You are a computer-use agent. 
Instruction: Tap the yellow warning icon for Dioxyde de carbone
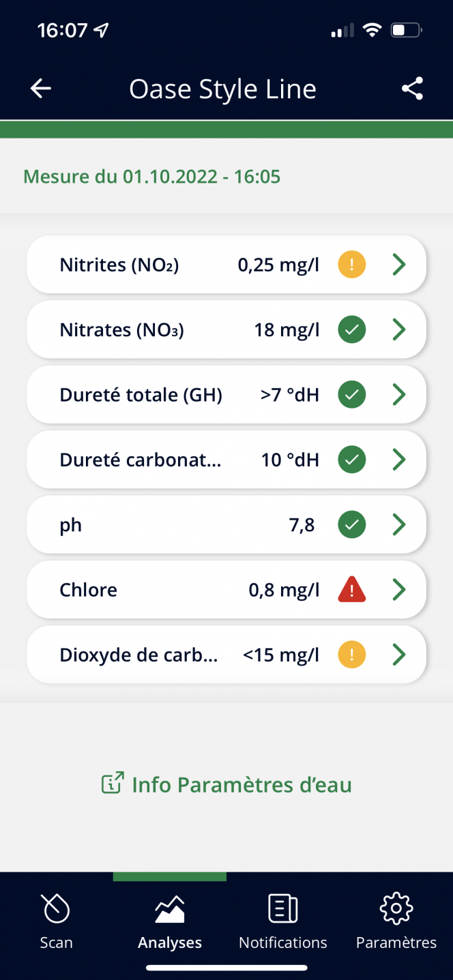point(351,655)
